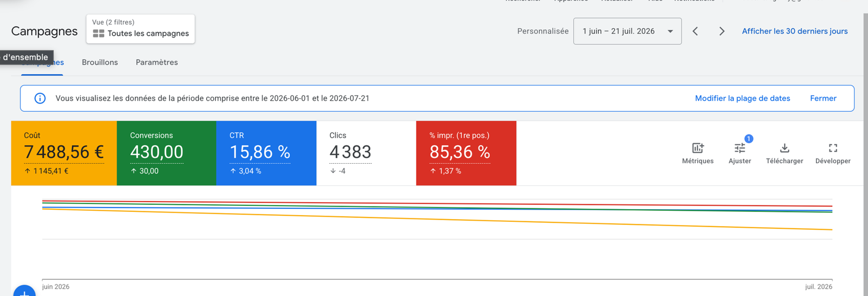The height and width of the screenshot is (296, 868).
Task: Go to the previous date range
Action: 695,31
